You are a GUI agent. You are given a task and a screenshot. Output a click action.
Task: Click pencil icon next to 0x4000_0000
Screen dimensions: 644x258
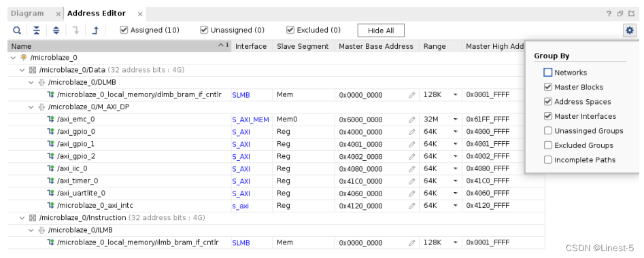pyautogui.click(x=411, y=132)
